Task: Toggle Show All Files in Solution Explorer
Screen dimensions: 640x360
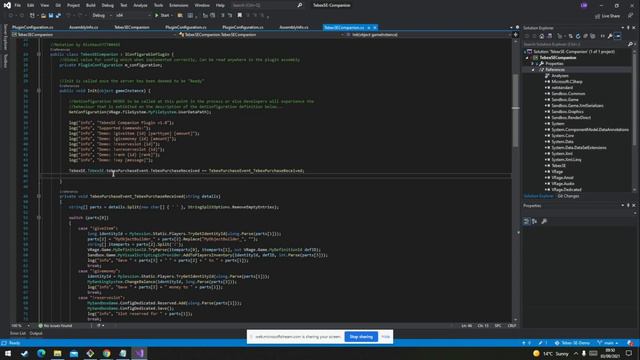Action: pos(593,36)
